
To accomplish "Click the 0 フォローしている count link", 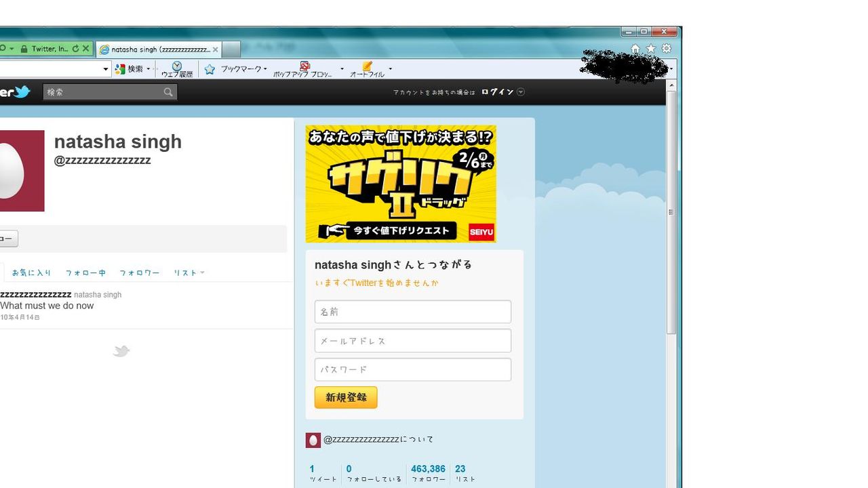I will 374,473.
